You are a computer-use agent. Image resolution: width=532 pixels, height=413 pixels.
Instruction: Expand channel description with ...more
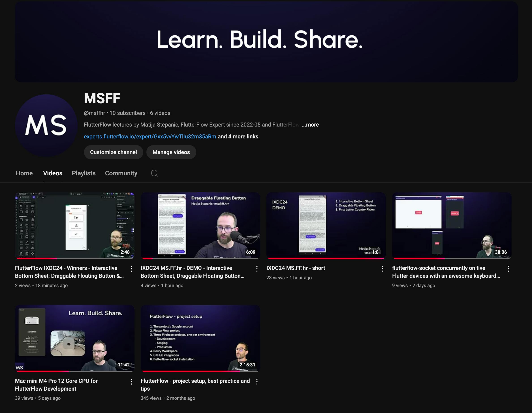pos(310,125)
